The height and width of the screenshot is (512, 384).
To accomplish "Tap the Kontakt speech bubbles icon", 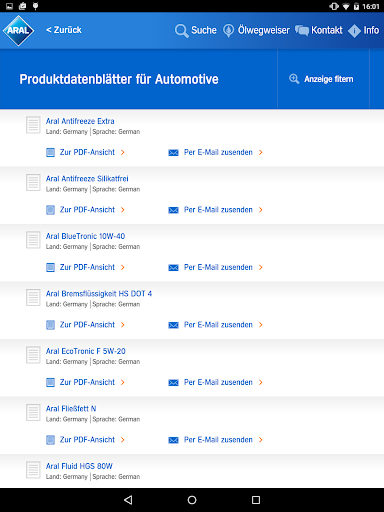I will click(302, 30).
